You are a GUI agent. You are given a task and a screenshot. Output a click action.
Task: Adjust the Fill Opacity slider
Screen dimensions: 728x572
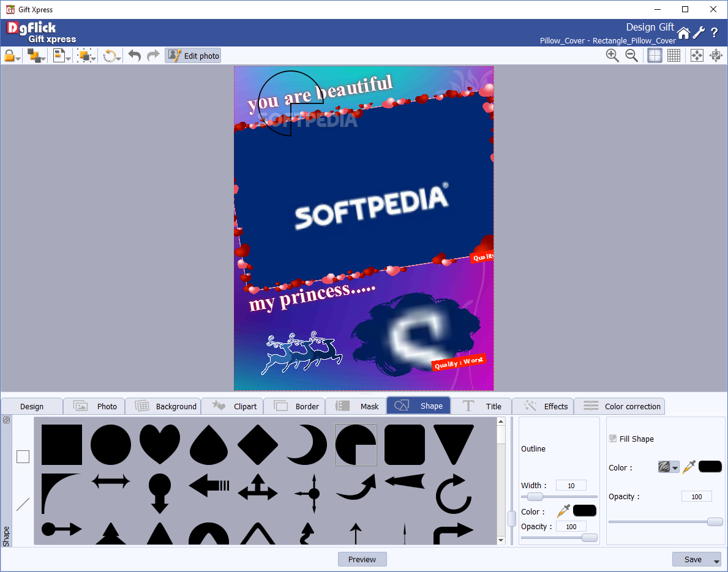[715, 522]
